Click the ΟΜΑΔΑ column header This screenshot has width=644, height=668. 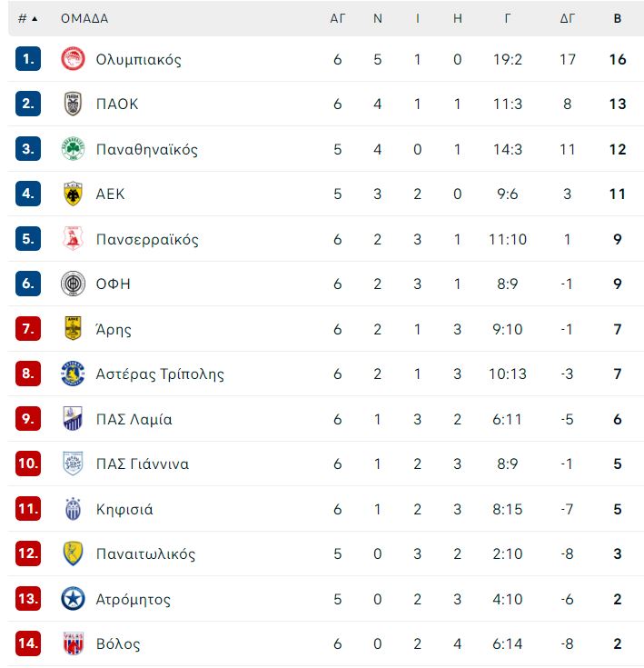click(x=84, y=18)
